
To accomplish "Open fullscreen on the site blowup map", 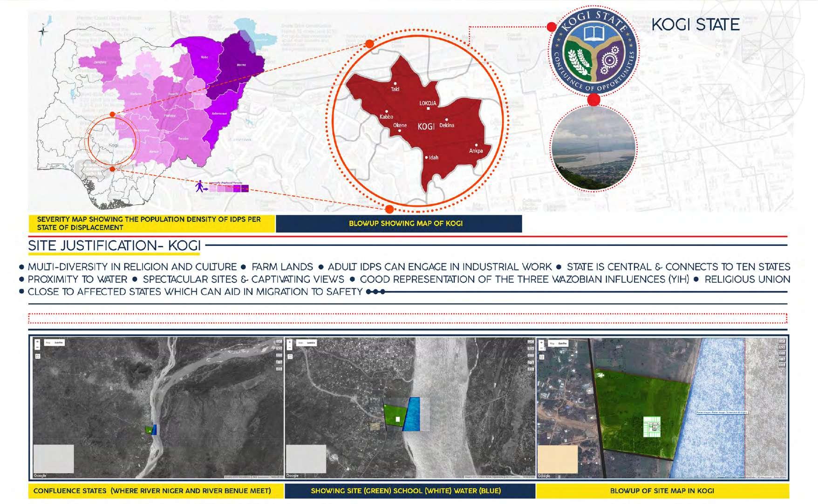I will coord(542,357).
